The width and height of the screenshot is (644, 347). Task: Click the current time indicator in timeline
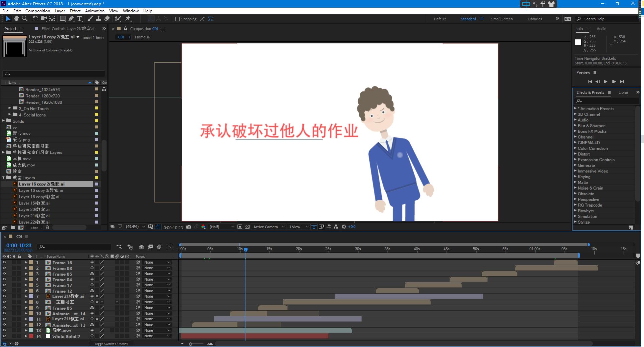click(x=246, y=250)
